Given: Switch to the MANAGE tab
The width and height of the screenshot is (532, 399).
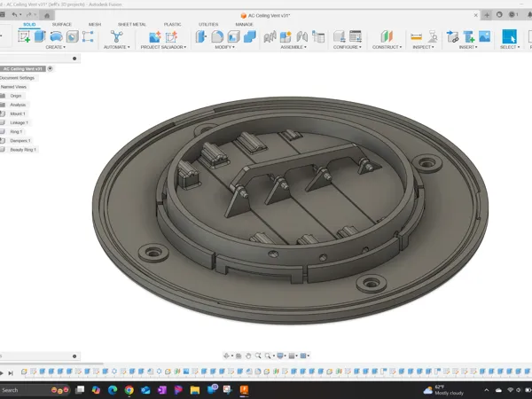Looking at the screenshot, I should pos(245,25).
